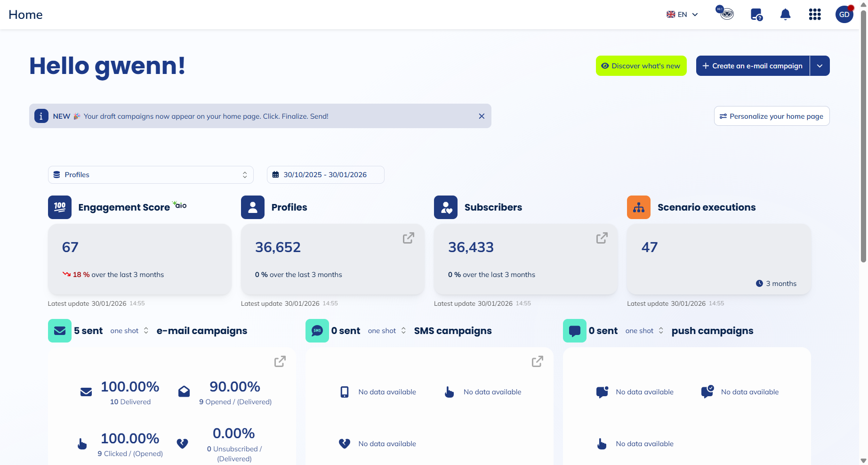Screen dimensions: 868x465
Task: Click Discover what's new button
Action: click(x=641, y=66)
